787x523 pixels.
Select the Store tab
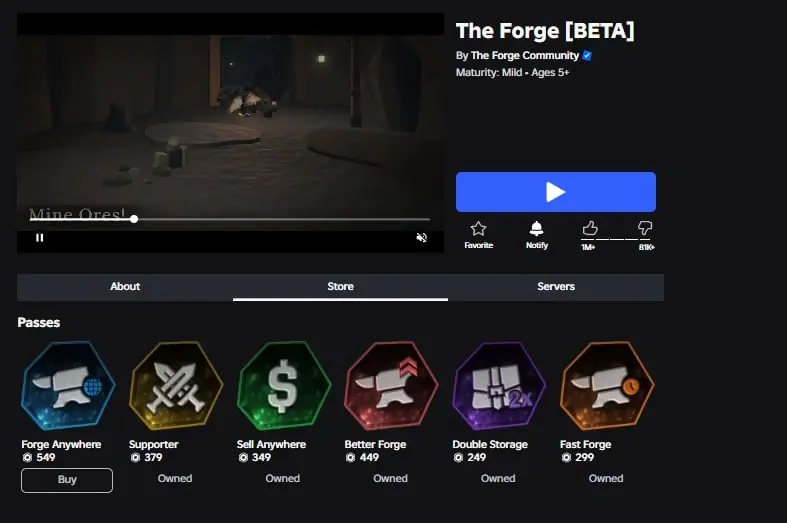[x=340, y=287]
